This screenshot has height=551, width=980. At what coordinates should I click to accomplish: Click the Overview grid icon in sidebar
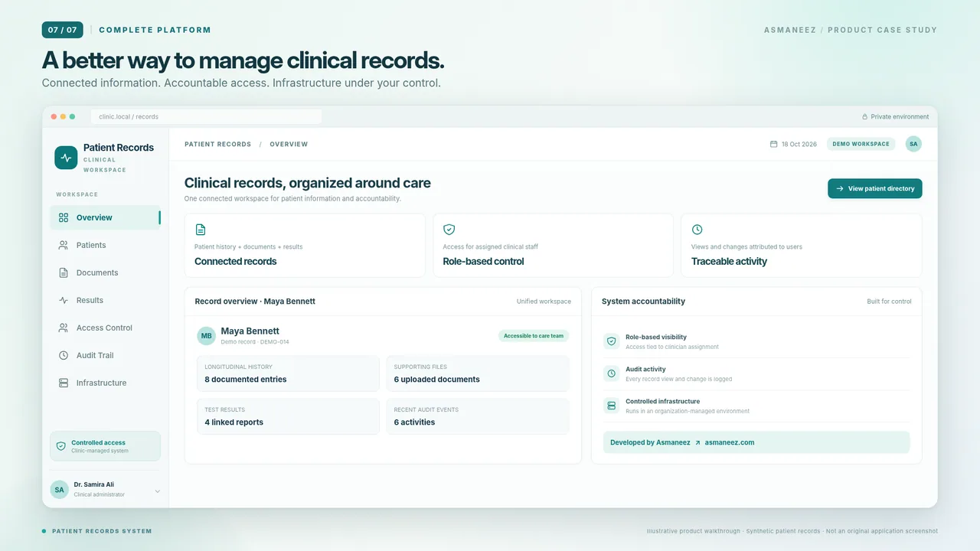[64, 217]
